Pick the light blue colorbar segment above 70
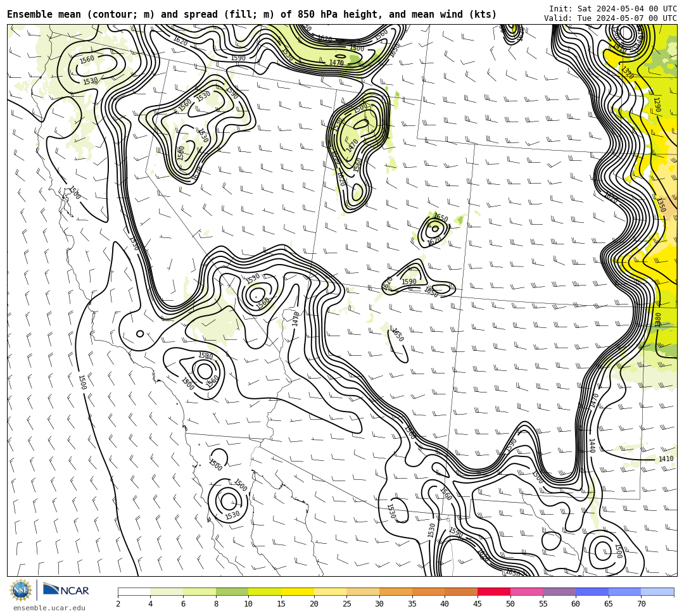This screenshot has width=684, height=616. point(657,591)
